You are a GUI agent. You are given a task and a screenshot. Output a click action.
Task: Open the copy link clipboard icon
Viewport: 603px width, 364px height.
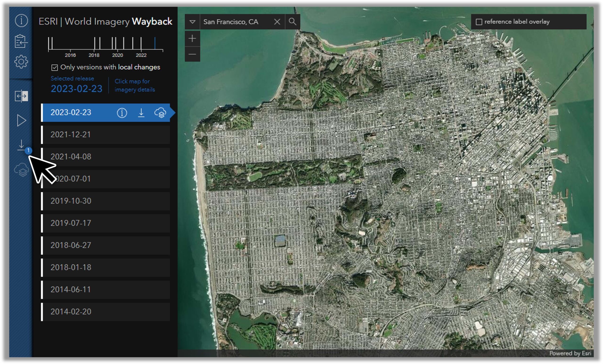pos(21,41)
